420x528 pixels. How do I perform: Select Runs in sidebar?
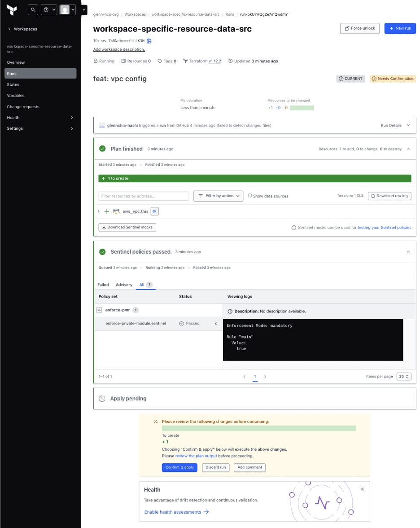click(40, 74)
